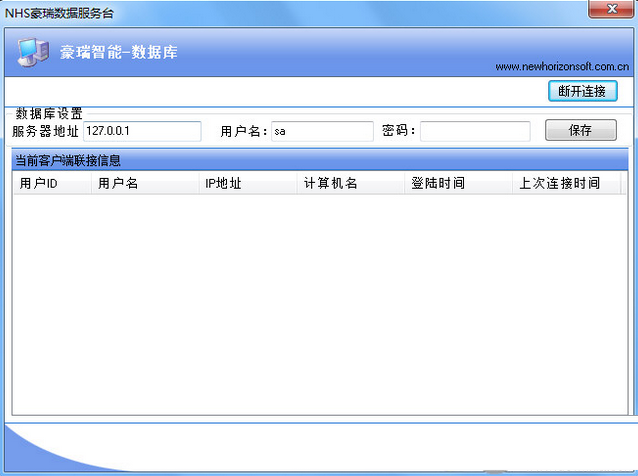Viewport: 638px width, 476px height.
Task: Sort by the 登陆时间 column header
Action: (458, 183)
